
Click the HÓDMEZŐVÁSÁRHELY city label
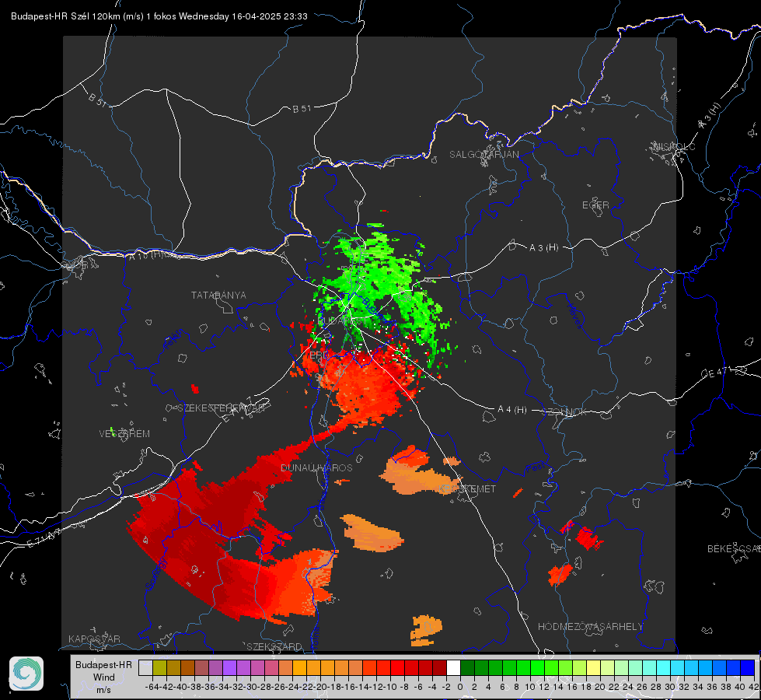point(590,627)
